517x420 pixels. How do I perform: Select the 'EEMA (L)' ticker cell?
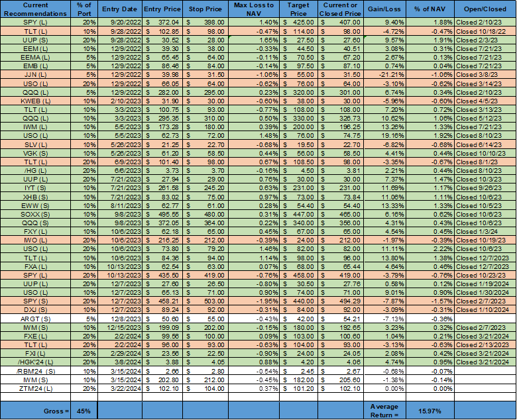click(35, 58)
